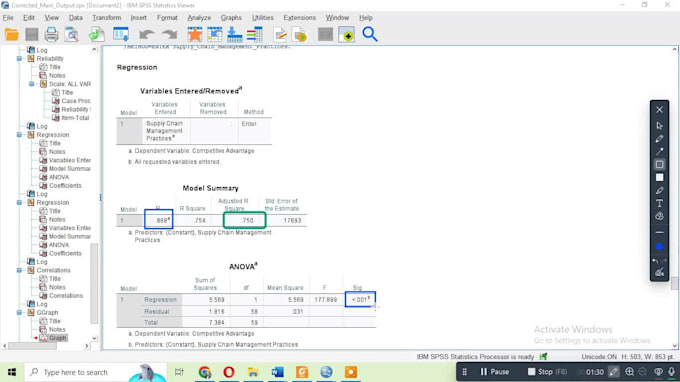Select the pencil tool in annotation panel

tap(659, 139)
